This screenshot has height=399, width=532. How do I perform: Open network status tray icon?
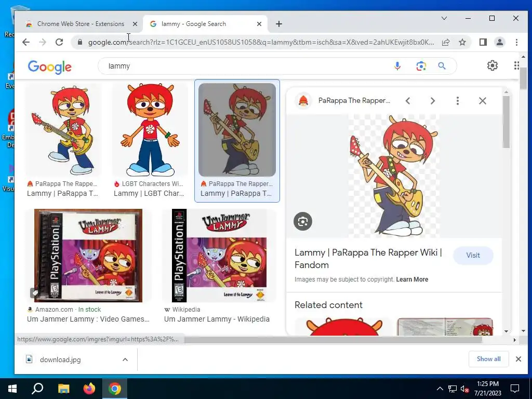452,389
